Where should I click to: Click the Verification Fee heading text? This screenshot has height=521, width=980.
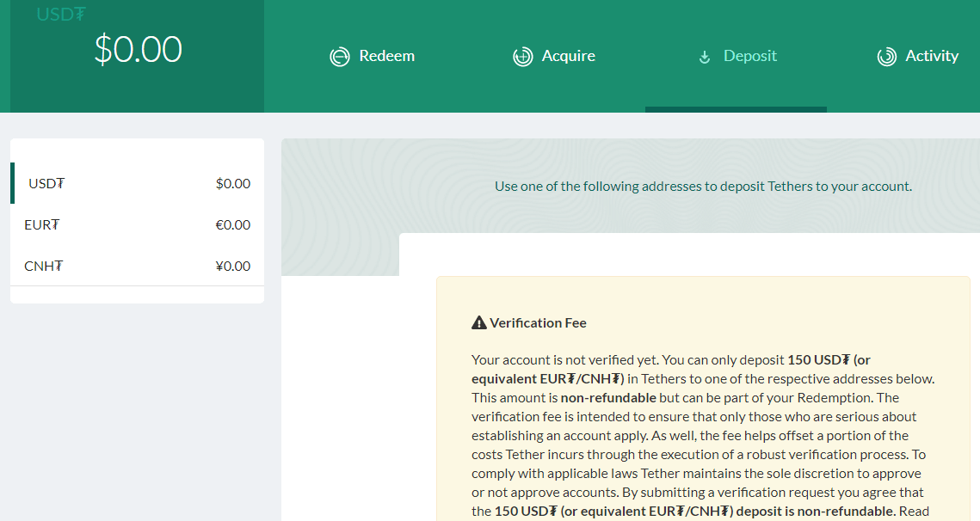[538, 323]
